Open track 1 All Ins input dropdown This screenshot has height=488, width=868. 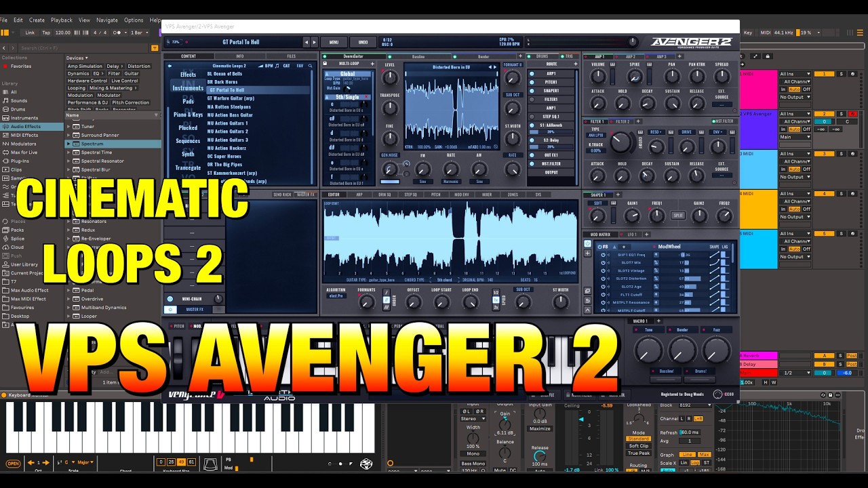(x=795, y=74)
